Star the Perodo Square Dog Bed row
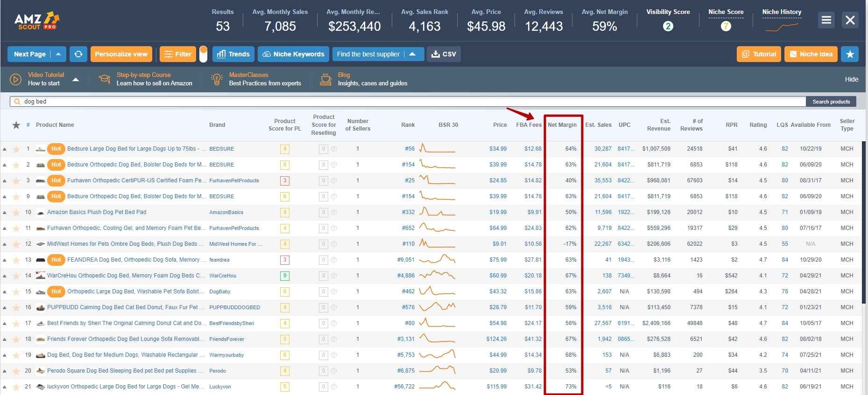 pyautogui.click(x=16, y=371)
